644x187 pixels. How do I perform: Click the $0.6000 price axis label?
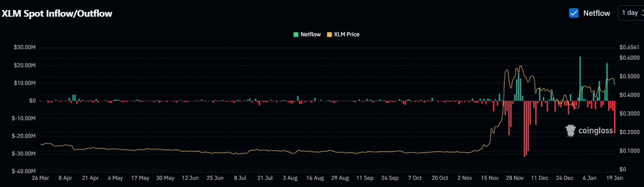(629, 58)
